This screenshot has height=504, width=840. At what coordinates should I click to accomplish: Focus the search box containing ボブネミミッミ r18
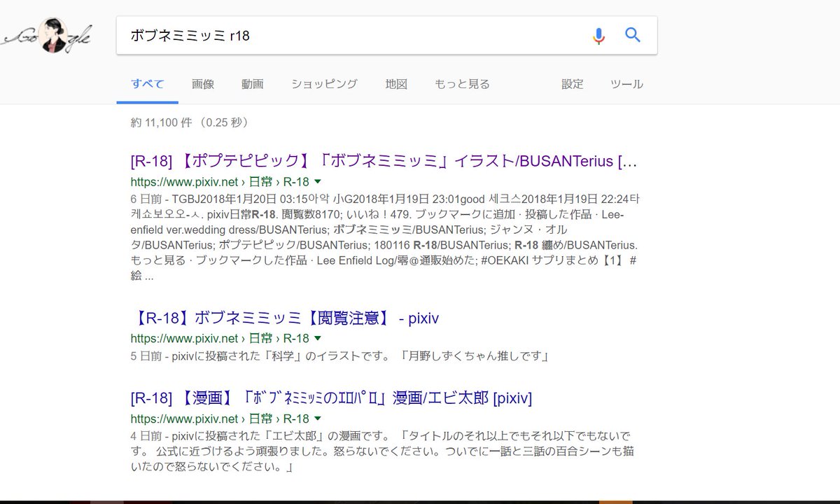pyautogui.click(x=386, y=35)
